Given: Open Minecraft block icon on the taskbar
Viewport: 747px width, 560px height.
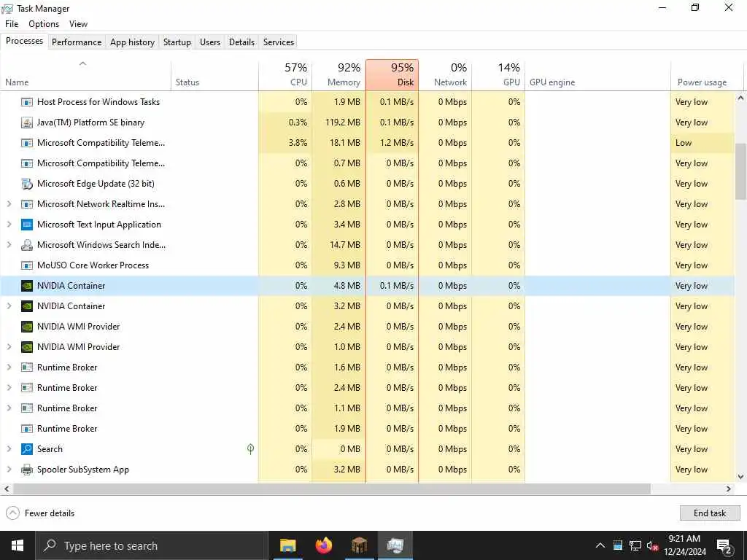Looking at the screenshot, I should tap(360, 545).
